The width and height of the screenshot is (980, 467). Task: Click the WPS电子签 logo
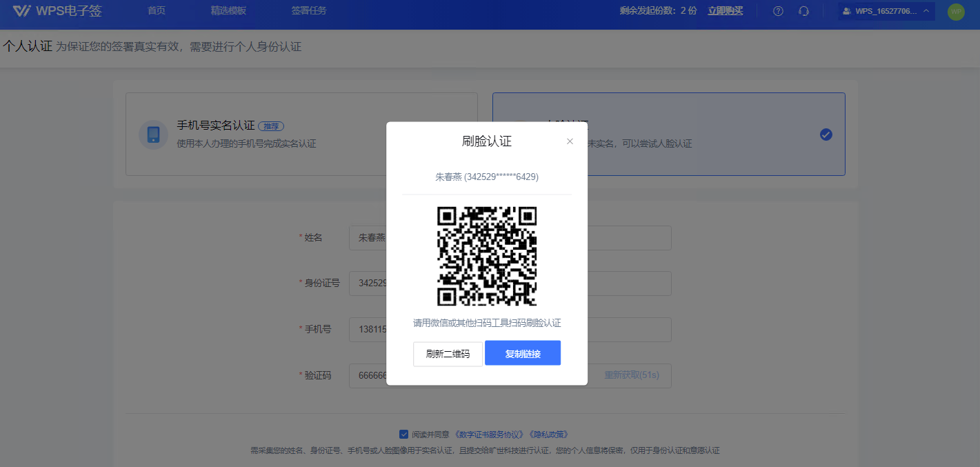pos(57,11)
